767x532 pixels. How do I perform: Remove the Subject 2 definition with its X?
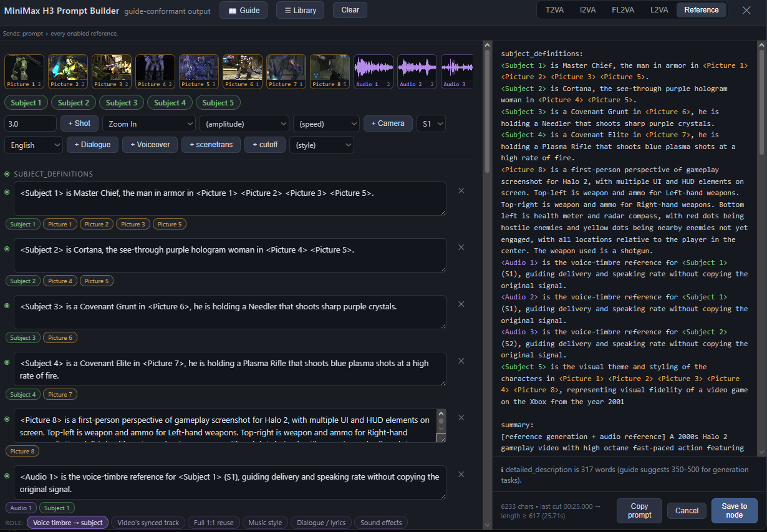coord(461,248)
